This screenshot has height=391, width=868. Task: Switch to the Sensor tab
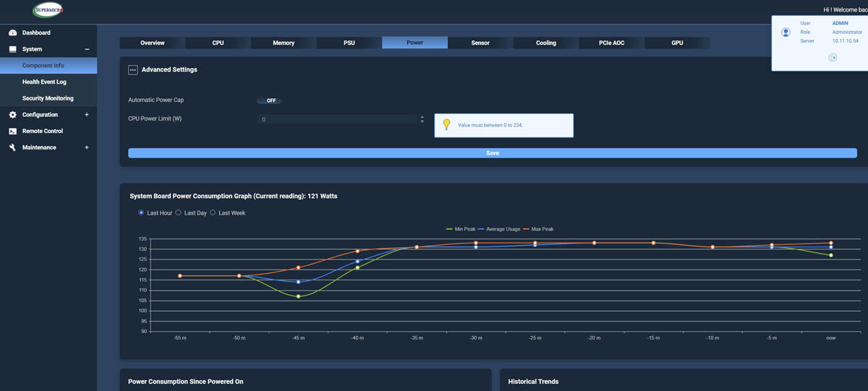pyautogui.click(x=480, y=43)
